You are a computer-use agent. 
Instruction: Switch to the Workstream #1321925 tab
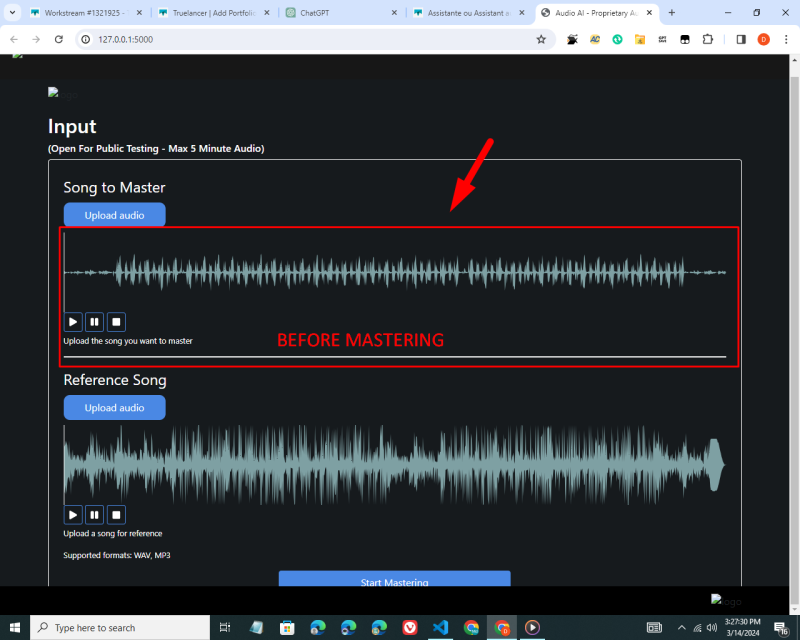click(86, 13)
